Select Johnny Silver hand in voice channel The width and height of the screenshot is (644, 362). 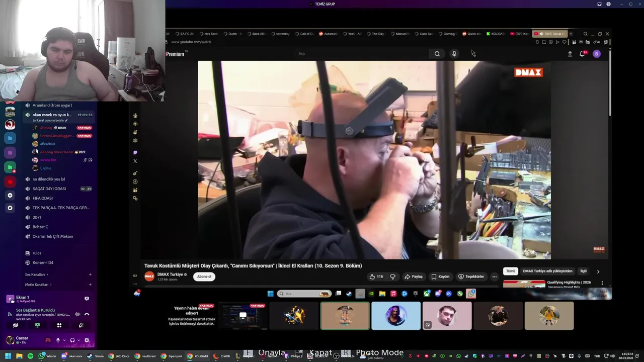coord(59,152)
